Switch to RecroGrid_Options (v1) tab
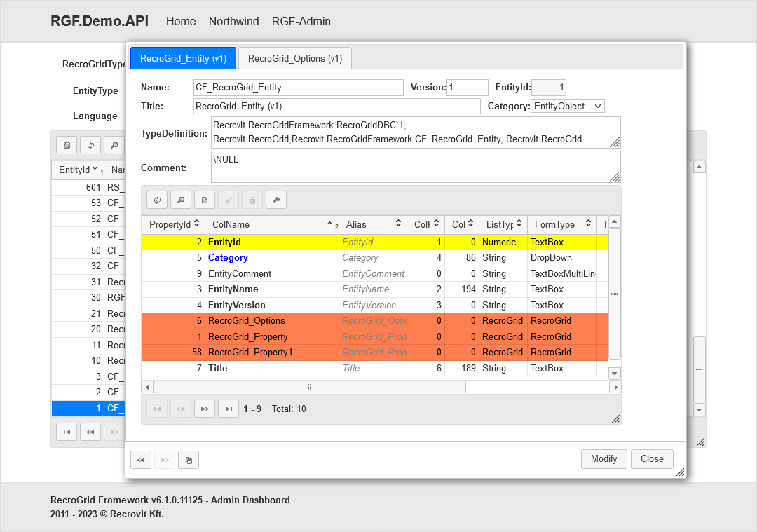Screen dimensions: 757x532 (x=295, y=58)
